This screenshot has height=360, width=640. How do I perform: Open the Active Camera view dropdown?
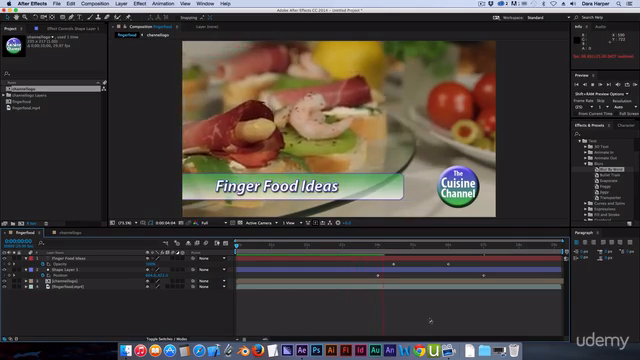coord(262,223)
